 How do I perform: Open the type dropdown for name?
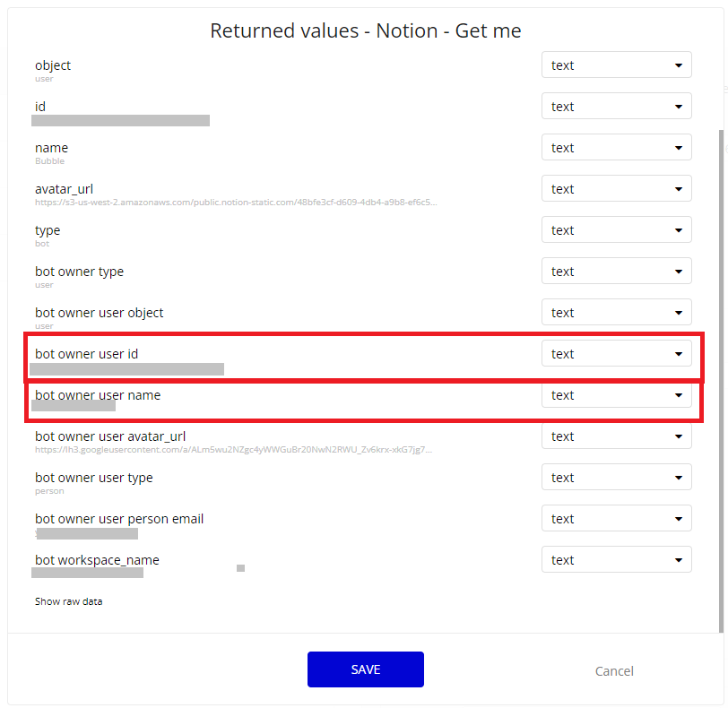(616, 148)
